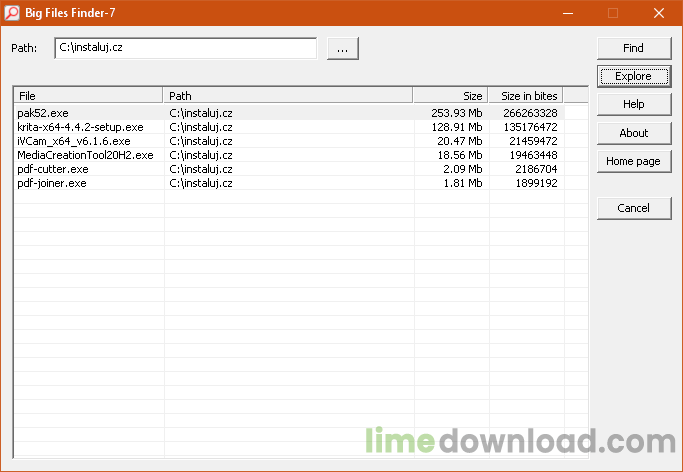Sort list by Size column header
683x472 pixels.
(451, 96)
